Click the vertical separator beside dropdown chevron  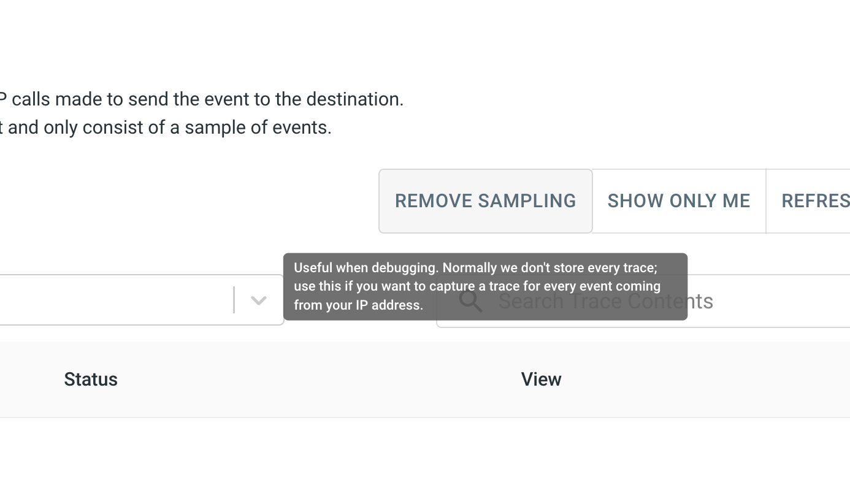click(x=234, y=300)
